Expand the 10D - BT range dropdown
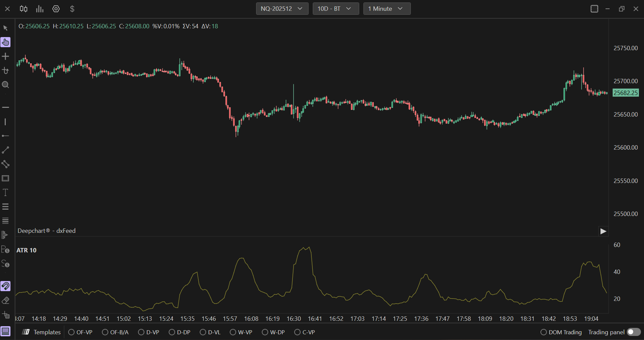The height and width of the screenshot is (340, 644). (x=335, y=9)
